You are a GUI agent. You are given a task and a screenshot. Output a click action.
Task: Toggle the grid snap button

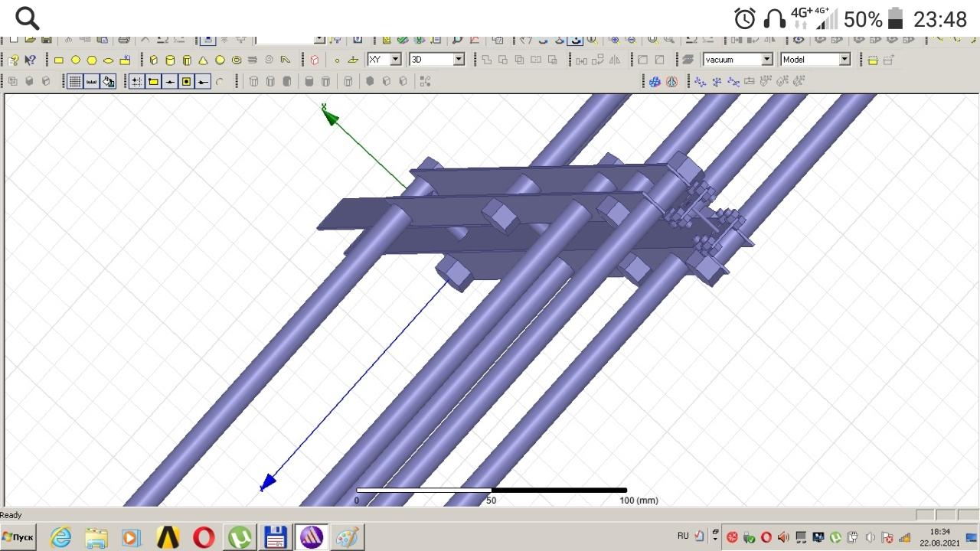74,81
